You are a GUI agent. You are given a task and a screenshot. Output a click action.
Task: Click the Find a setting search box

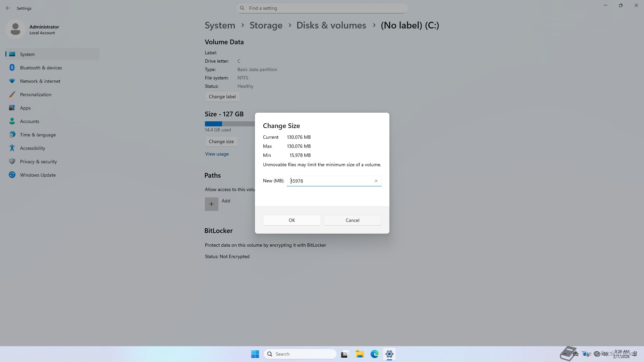(322, 8)
